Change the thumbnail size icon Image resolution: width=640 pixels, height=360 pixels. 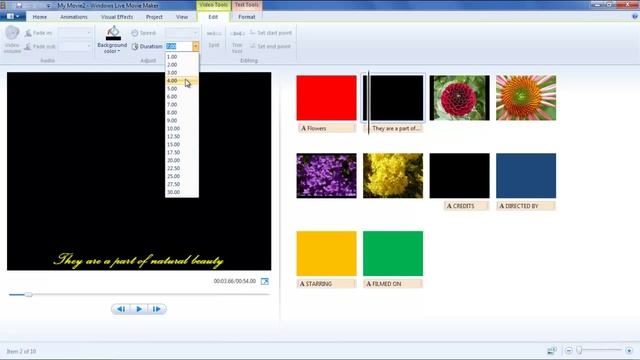click(552, 350)
